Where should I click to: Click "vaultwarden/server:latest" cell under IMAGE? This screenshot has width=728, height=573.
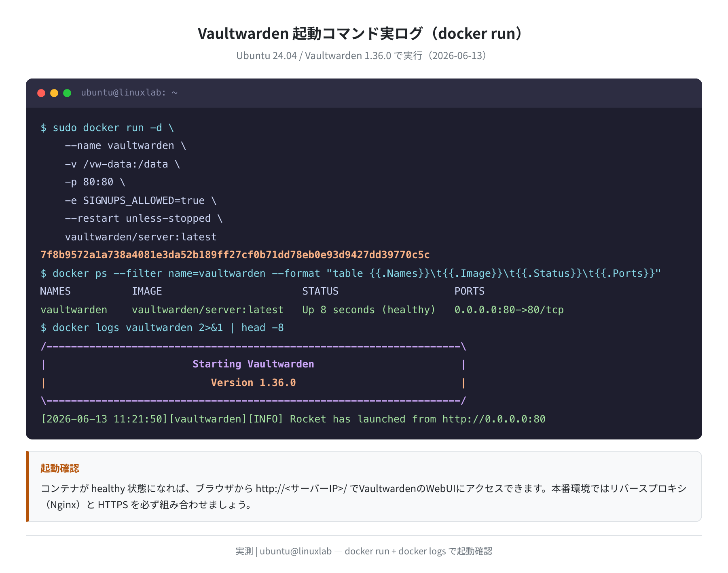tap(208, 310)
